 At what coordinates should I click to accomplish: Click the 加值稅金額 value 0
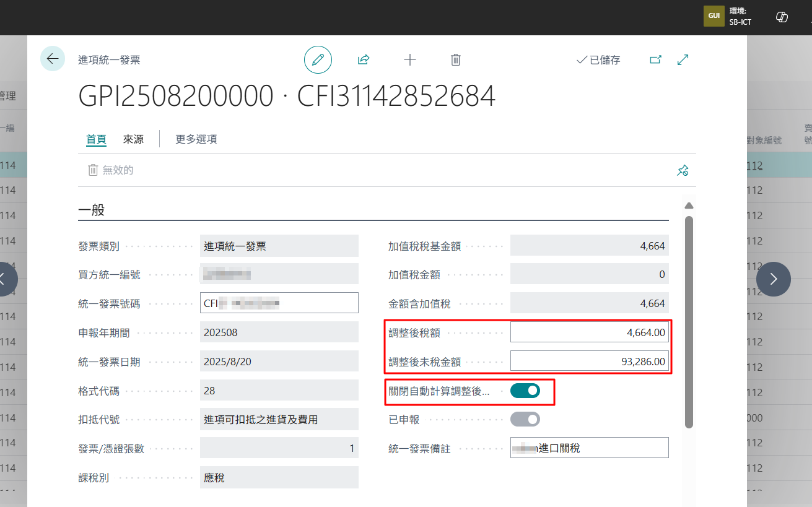tap(590, 274)
